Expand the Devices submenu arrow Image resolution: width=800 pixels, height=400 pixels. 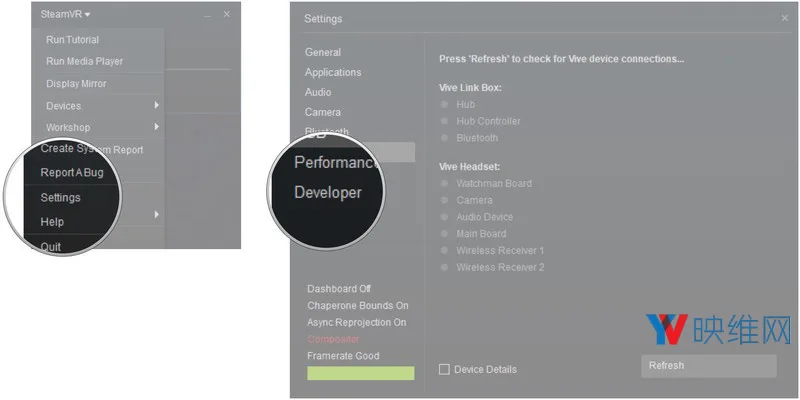157,105
